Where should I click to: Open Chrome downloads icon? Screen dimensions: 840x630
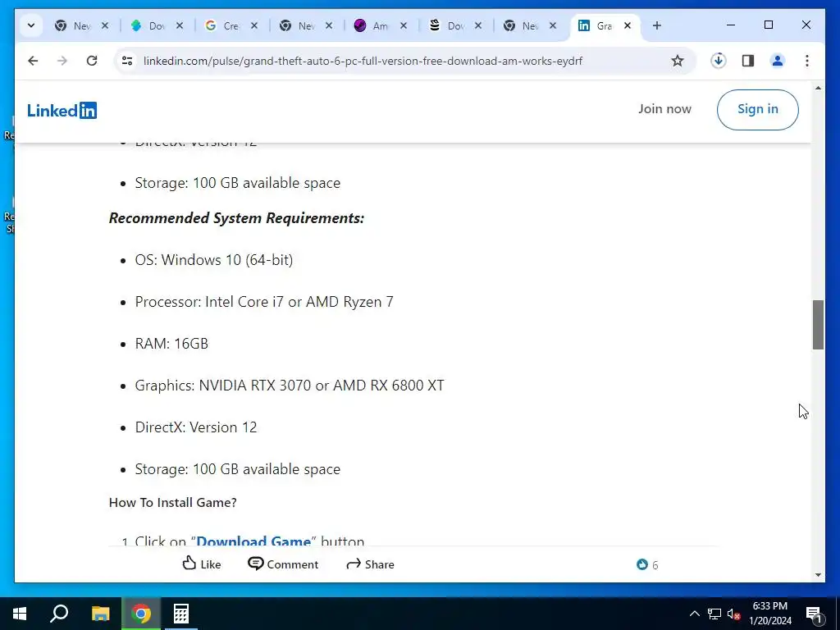(719, 61)
